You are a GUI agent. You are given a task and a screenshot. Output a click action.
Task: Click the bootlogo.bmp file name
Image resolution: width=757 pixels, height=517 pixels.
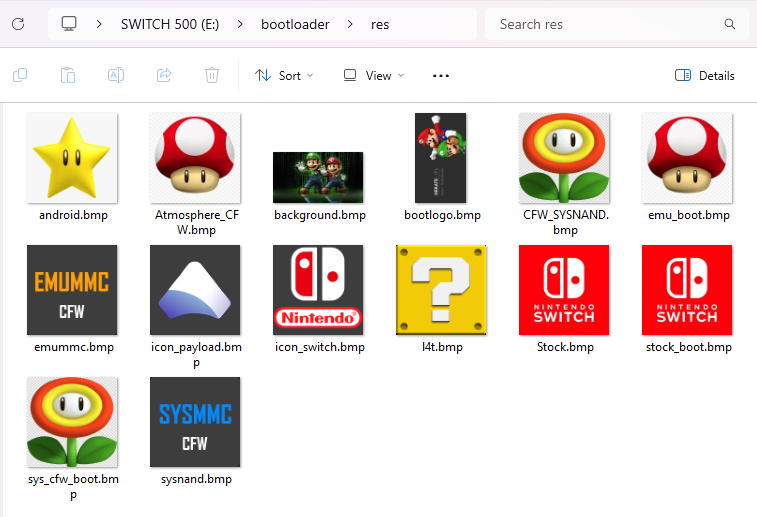(442, 215)
